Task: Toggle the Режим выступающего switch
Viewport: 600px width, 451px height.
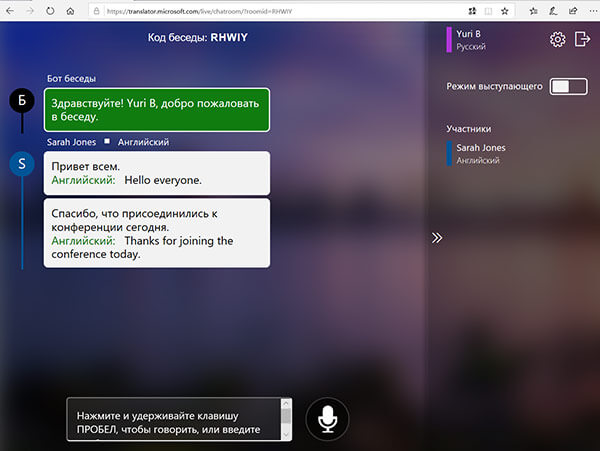Action: pos(567,87)
